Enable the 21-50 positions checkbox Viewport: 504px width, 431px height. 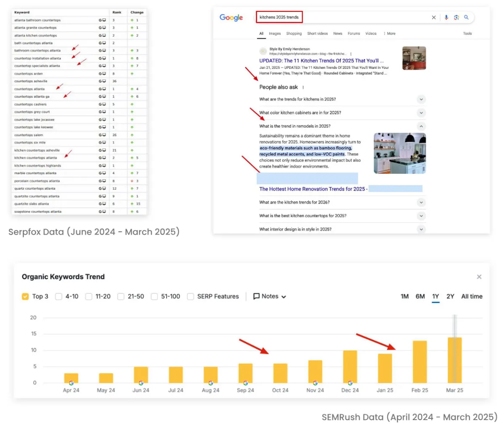(x=121, y=296)
